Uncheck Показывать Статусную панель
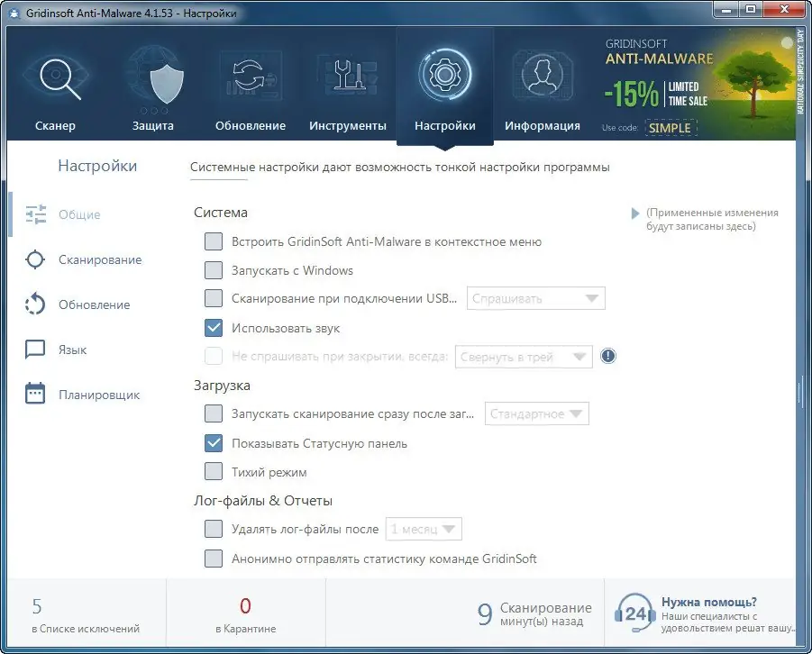 click(214, 443)
